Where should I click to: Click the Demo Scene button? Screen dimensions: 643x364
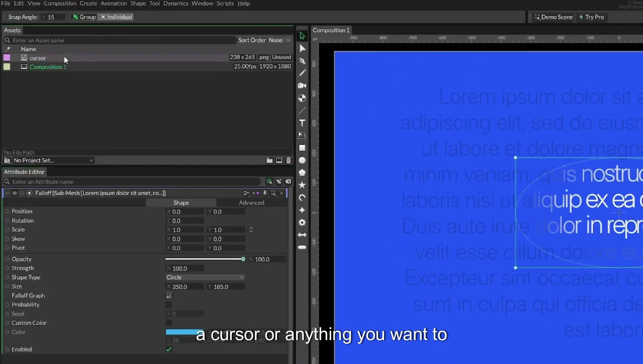tap(553, 17)
